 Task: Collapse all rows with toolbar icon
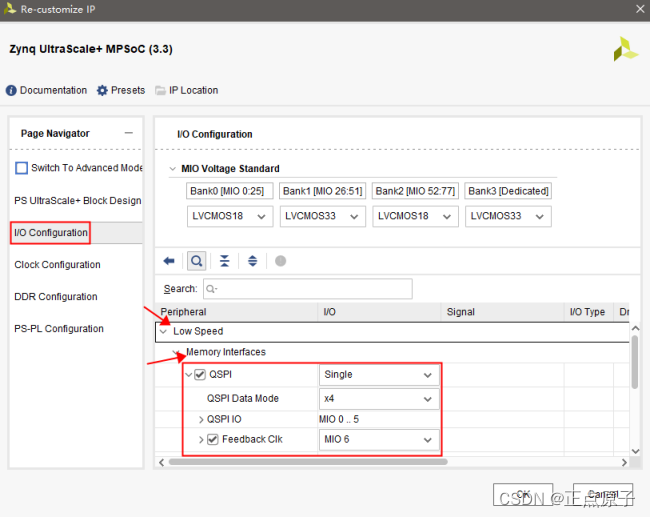click(225, 261)
